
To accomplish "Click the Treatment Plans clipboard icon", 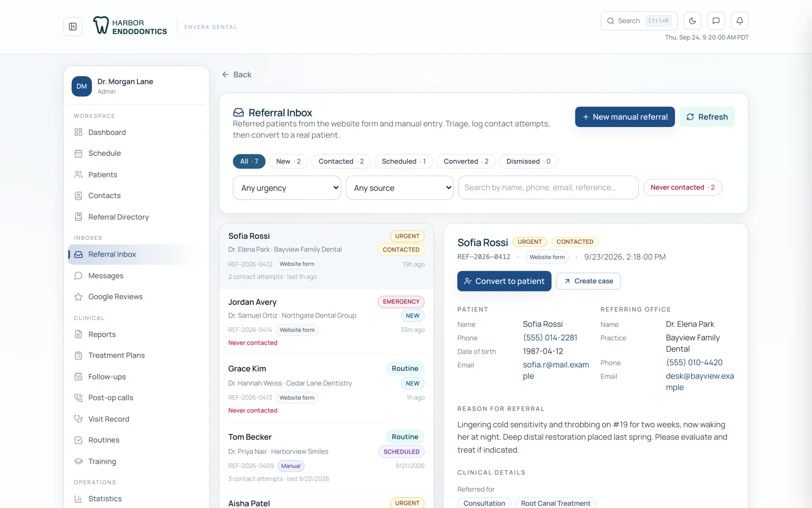I will [x=78, y=356].
